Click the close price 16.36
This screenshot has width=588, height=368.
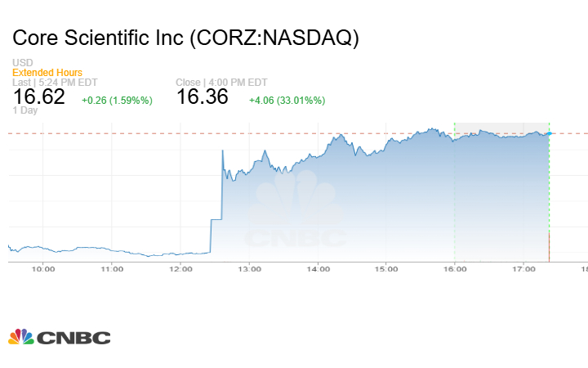(203, 97)
